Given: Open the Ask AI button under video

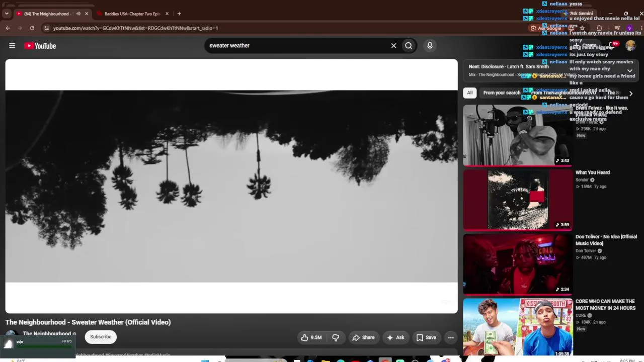Looking at the screenshot, I should click(395, 337).
